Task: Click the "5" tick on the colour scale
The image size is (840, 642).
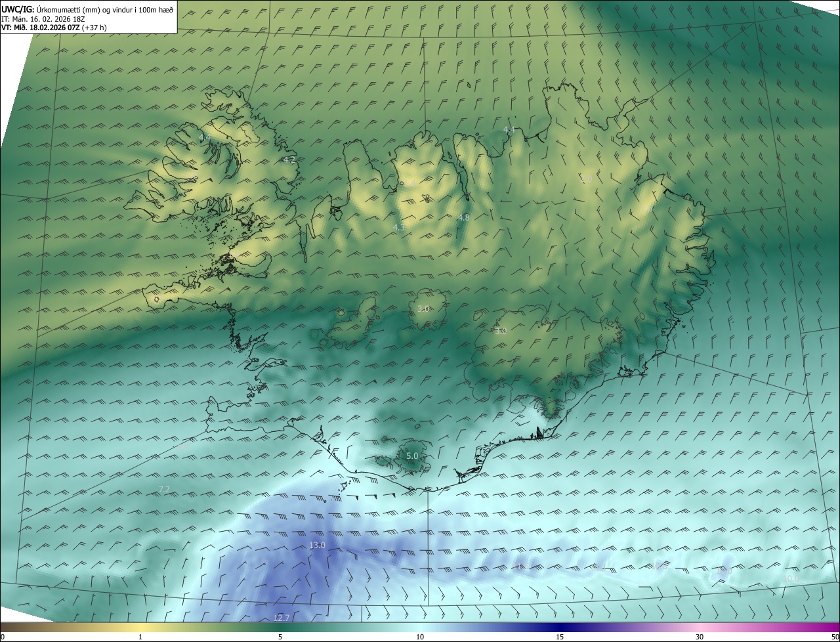Action: pyautogui.click(x=280, y=637)
